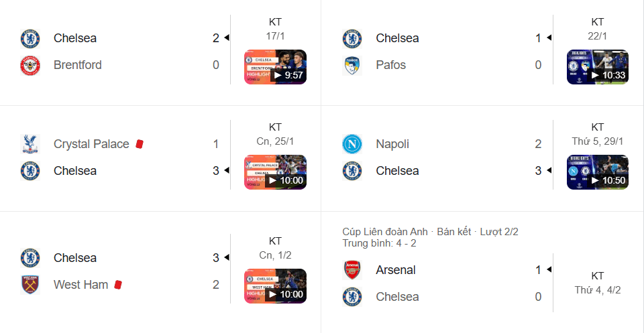The height and width of the screenshot is (333, 644).
Task: Click the West Ham crest icon
Action: coord(30,285)
